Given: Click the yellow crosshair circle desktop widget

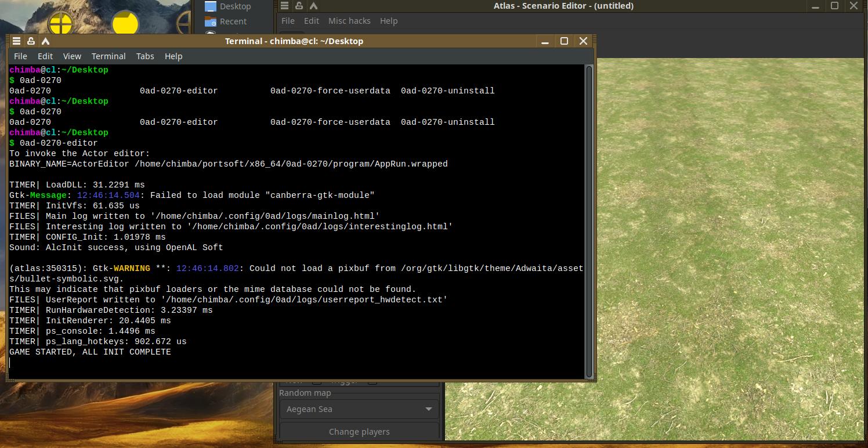Looking at the screenshot, I should (60, 24).
